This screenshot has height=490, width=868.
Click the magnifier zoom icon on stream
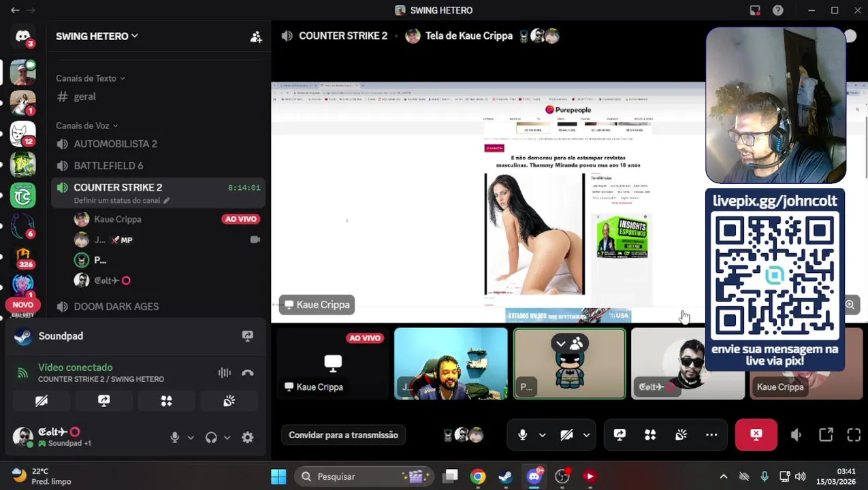(x=850, y=305)
